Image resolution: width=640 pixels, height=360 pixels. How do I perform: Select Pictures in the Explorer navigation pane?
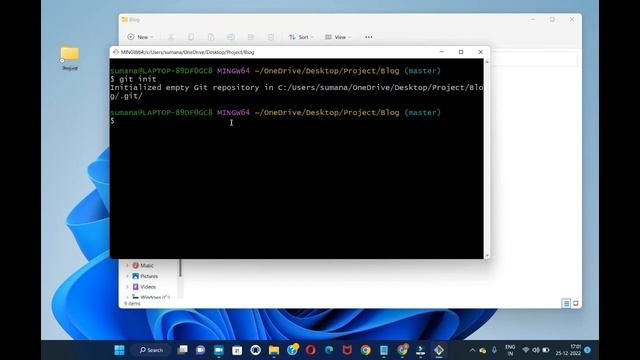(145, 276)
